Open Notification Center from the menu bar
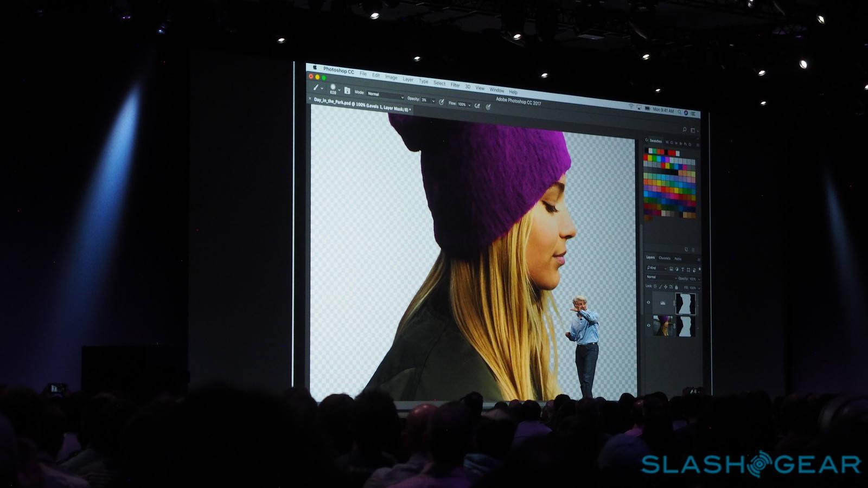868x488 pixels. 693,114
